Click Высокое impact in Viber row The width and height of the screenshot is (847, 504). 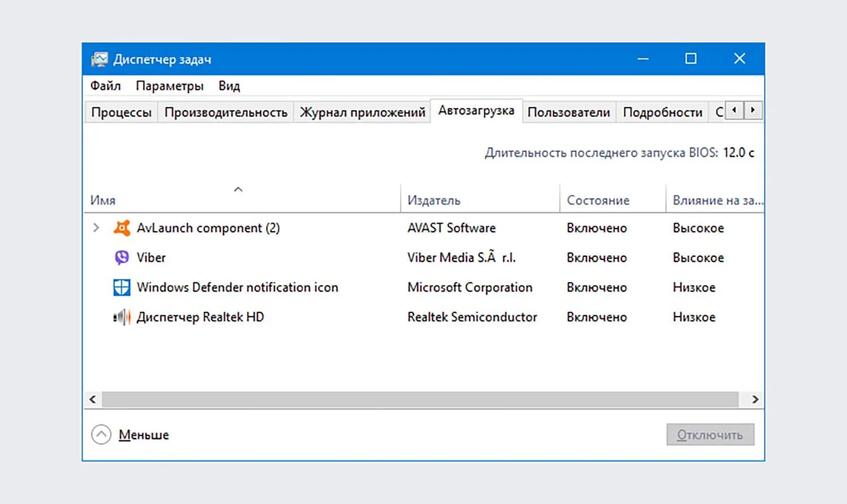click(698, 258)
